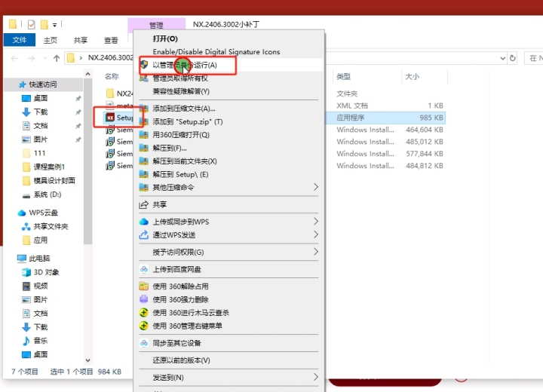Viewport: 543px width, 392px height.
Task: Open 兼容性疑难解答(Y) option
Action: point(181,91)
